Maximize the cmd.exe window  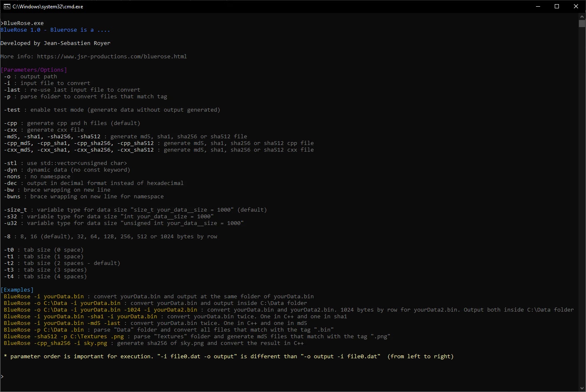point(557,6)
